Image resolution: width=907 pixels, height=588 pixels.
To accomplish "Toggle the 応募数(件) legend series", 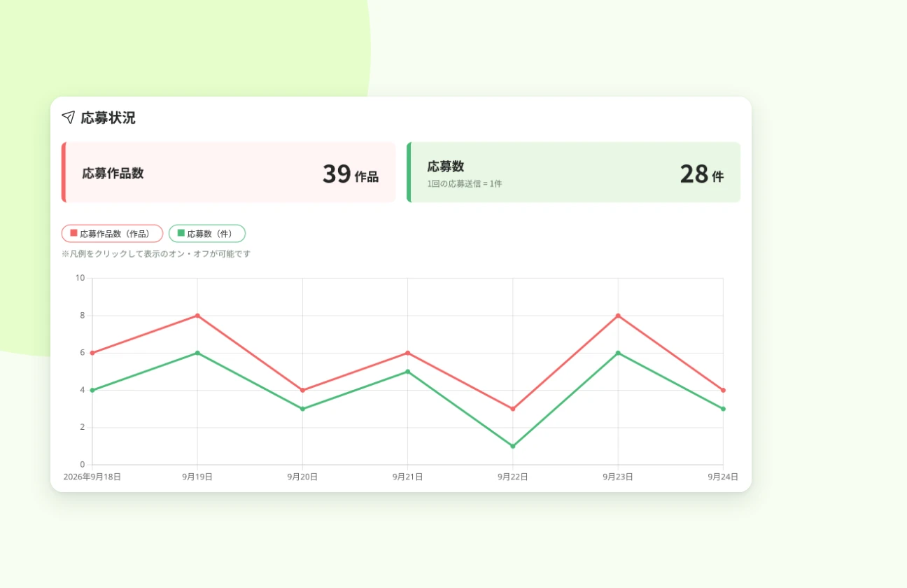I will 207,234.
